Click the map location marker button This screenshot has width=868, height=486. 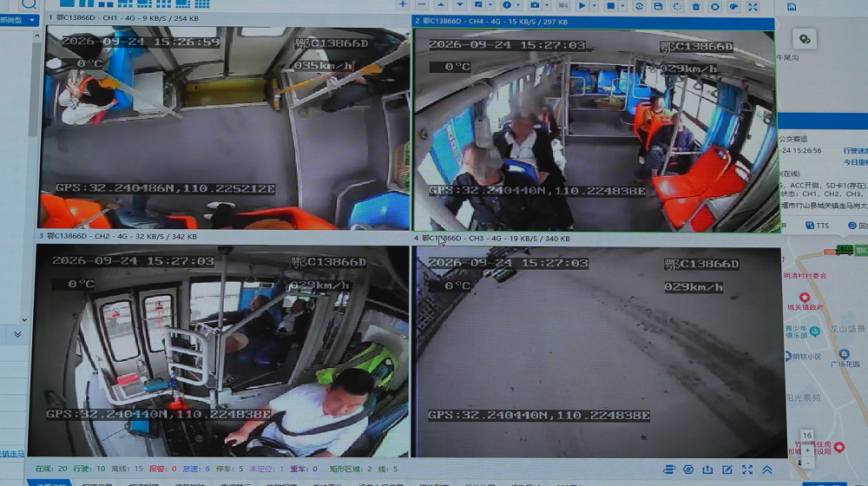pos(805,39)
